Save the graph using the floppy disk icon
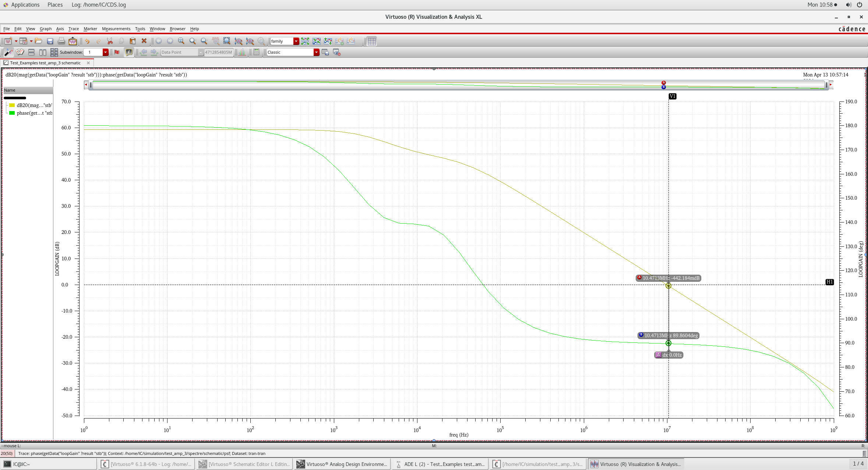The image size is (868, 470). [50, 41]
